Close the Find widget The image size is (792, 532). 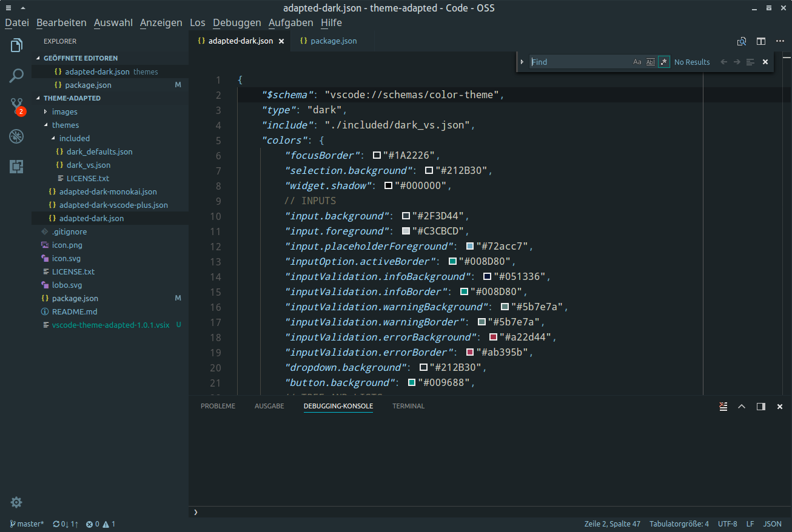point(765,62)
